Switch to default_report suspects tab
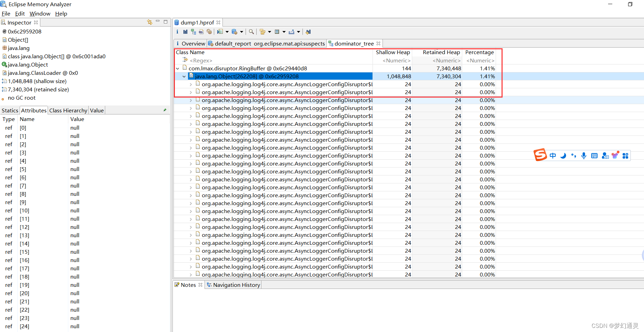This screenshot has height=332, width=644. [x=266, y=43]
